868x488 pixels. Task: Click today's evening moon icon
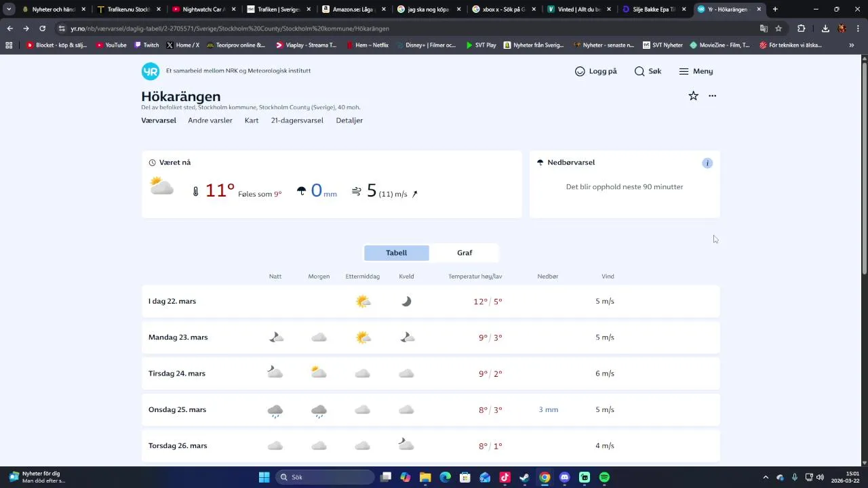point(406,302)
